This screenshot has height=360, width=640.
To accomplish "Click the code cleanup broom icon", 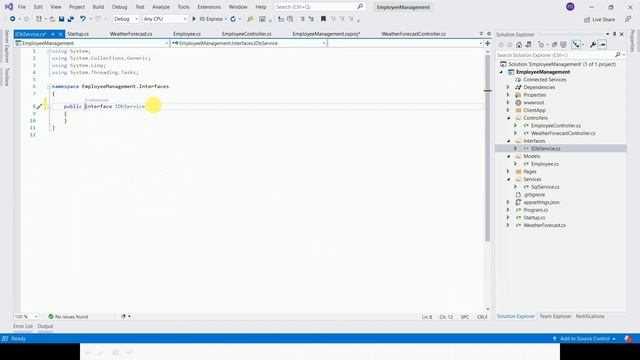I will coord(124,316).
